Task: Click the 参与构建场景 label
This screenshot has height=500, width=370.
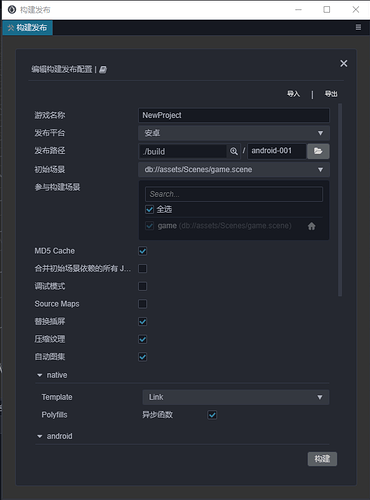Action: [x=57, y=187]
